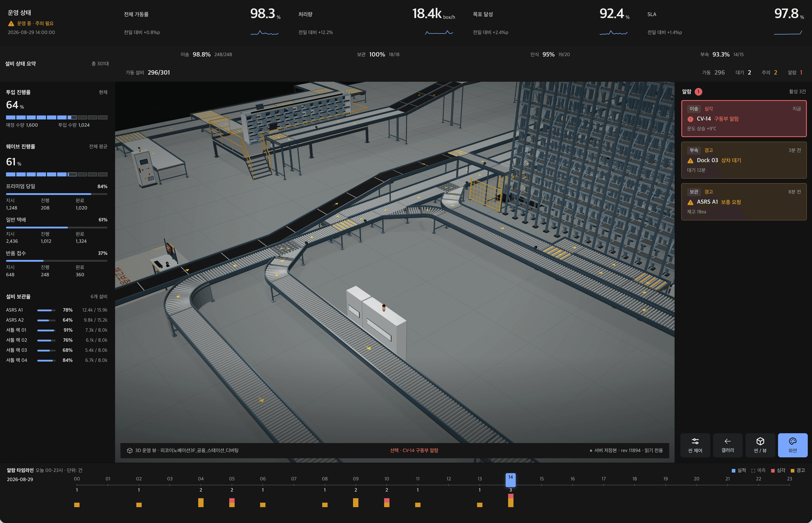This screenshot has width=812, height=523.
Task: Click the warning triangle beside Dock 03
Action: (690, 161)
